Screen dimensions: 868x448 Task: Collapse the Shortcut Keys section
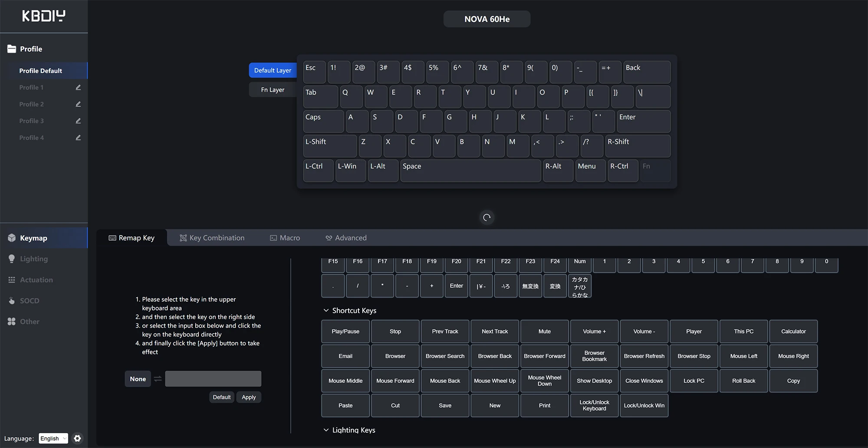point(326,310)
